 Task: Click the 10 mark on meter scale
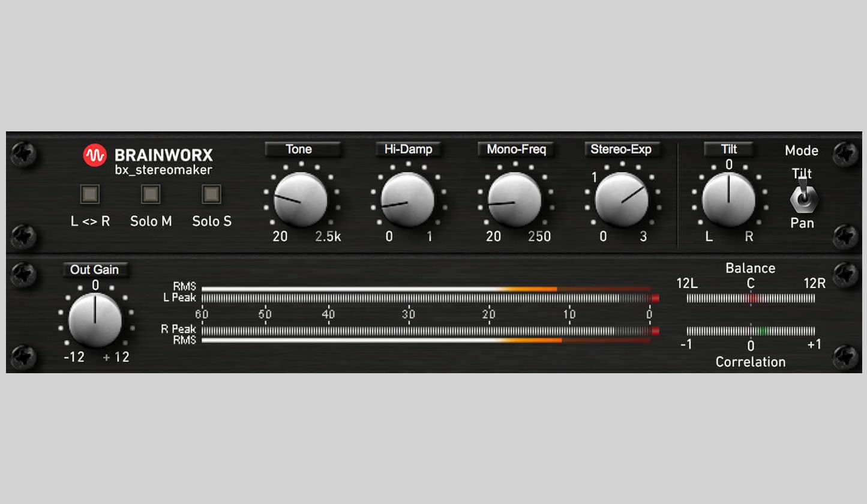coord(569,314)
